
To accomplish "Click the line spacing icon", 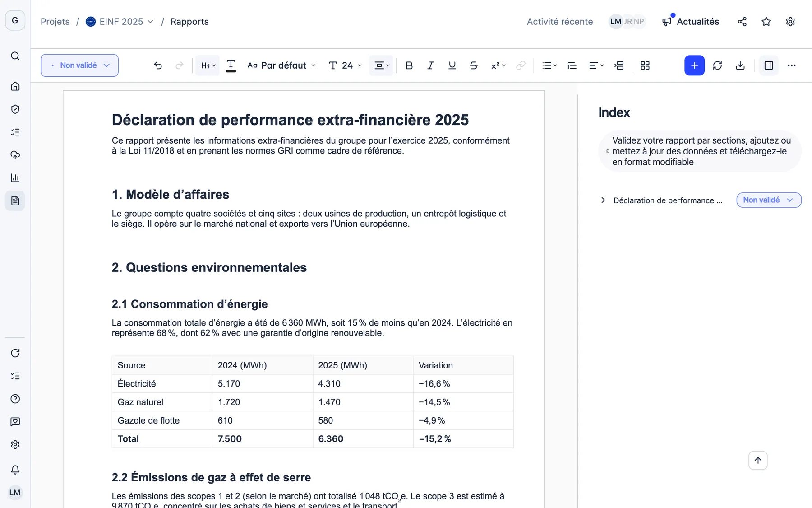I will [572, 65].
